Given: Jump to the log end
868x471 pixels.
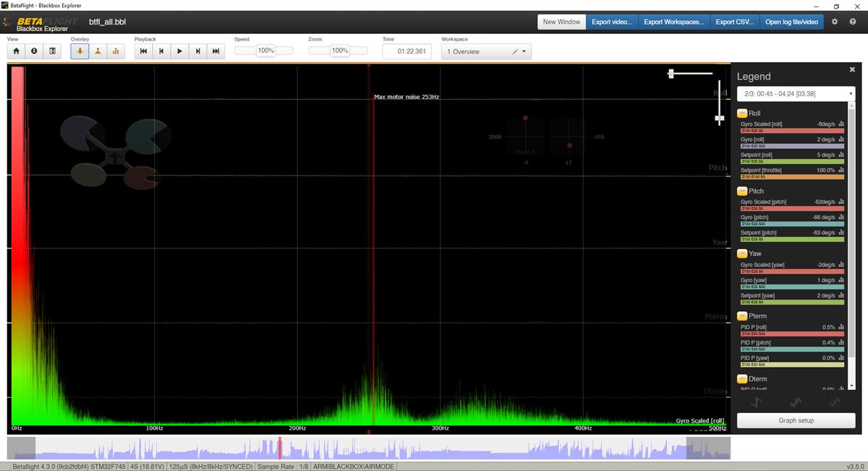Looking at the screenshot, I should point(216,51).
